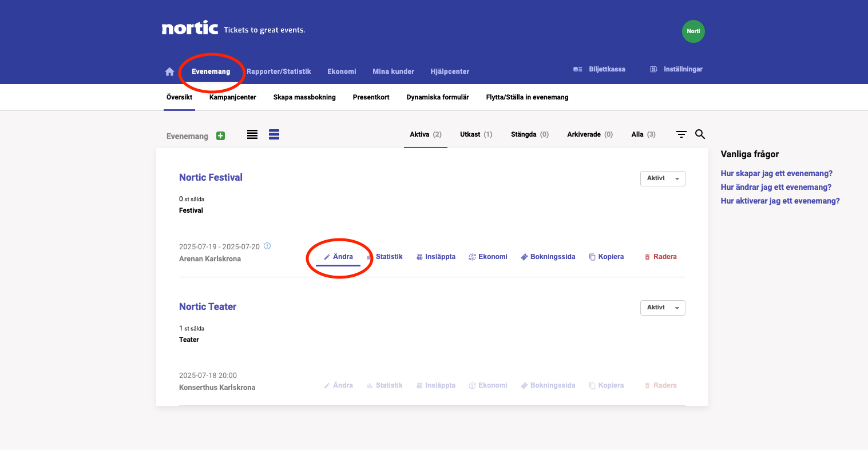868x450 pixels.
Task: Open Aktivt status dropdown for Nortic Festival
Action: click(663, 178)
